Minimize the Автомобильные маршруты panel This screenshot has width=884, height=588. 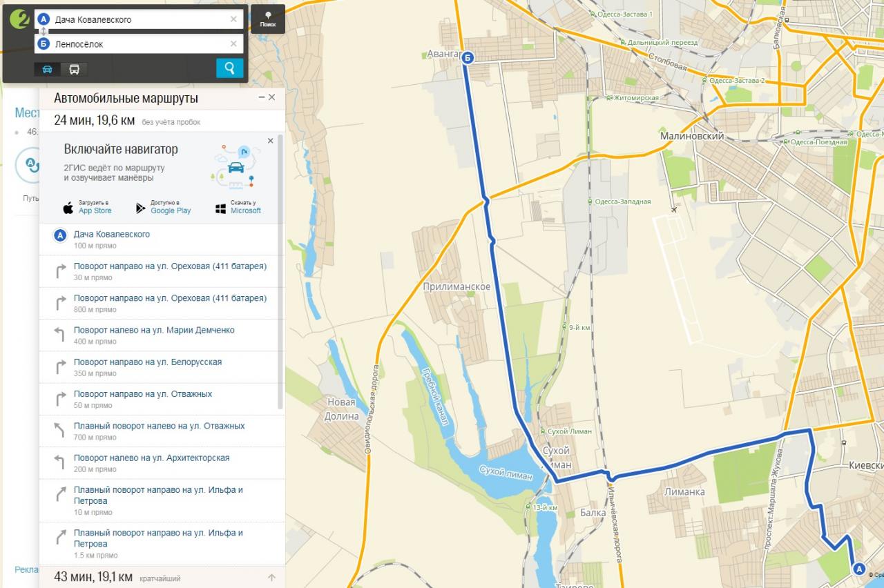tap(262, 97)
